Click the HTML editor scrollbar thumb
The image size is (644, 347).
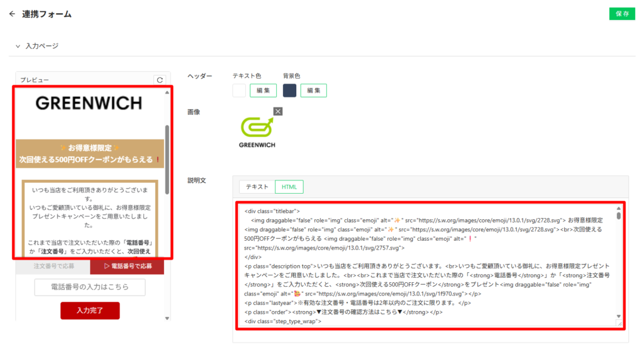coord(619,216)
